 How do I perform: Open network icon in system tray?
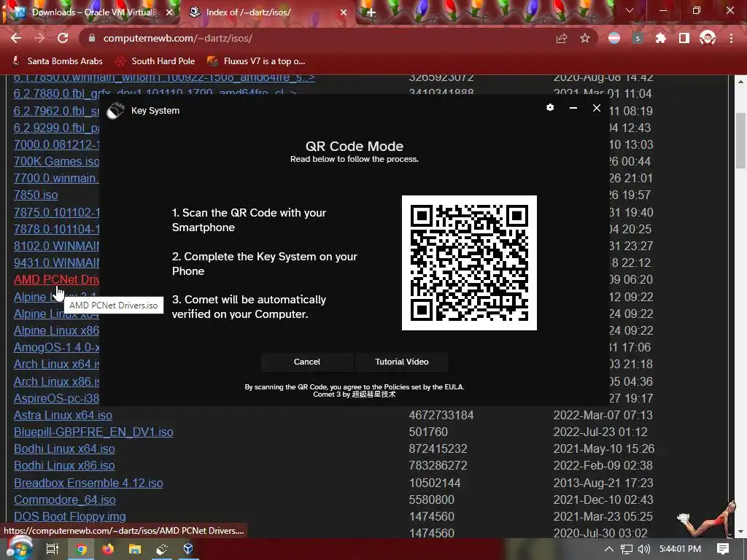[627, 549]
